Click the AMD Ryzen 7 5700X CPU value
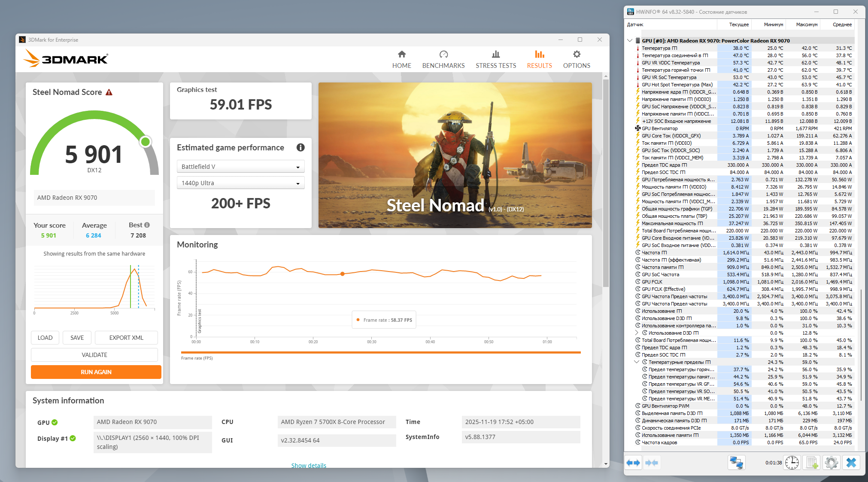Screen dimensions: 868x482 (337, 422)
